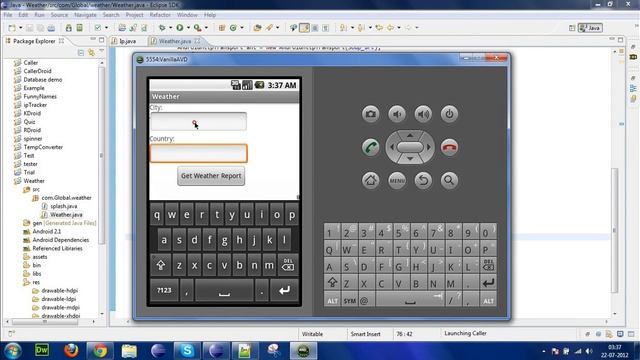Image resolution: width=640 pixels, height=360 pixels.
Task: Click the D-pad down arrow
Action: pyautogui.click(x=410, y=159)
